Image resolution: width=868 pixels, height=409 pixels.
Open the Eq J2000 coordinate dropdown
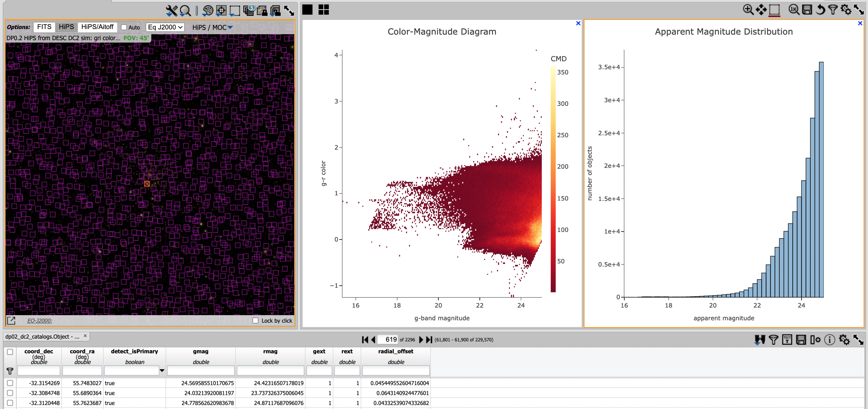tap(165, 27)
